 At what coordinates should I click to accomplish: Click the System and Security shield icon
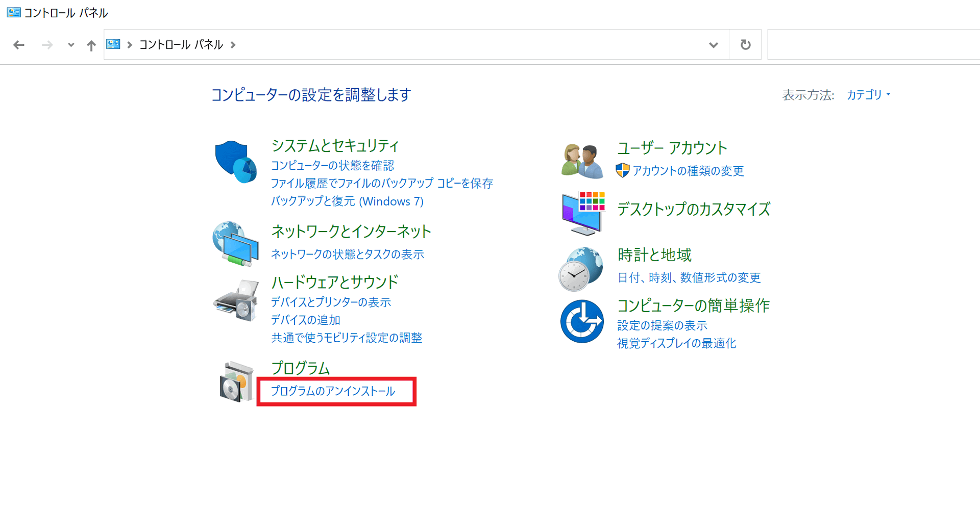236,162
